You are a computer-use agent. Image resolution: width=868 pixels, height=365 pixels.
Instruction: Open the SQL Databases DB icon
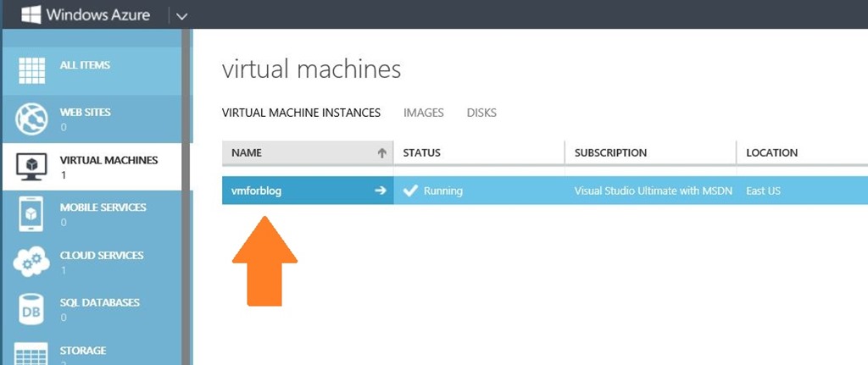pyautogui.click(x=31, y=310)
